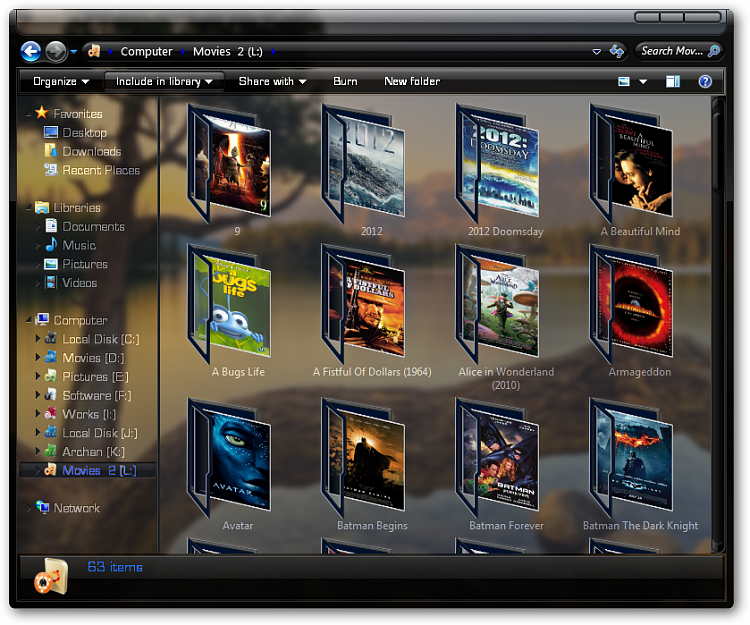This screenshot has height=625, width=750.
Task: Refresh the folder with the refresh icon
Action: [x=617, y=51]
